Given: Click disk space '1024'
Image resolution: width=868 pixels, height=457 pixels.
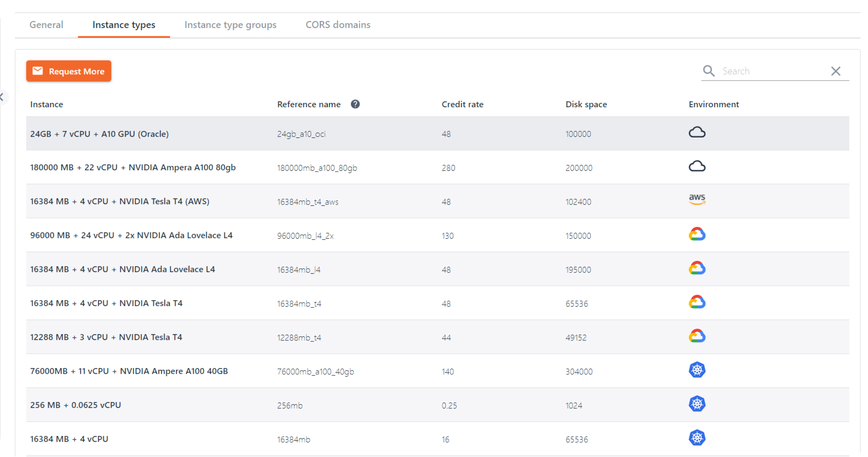Looking at the screenshot, I should 574,406.
